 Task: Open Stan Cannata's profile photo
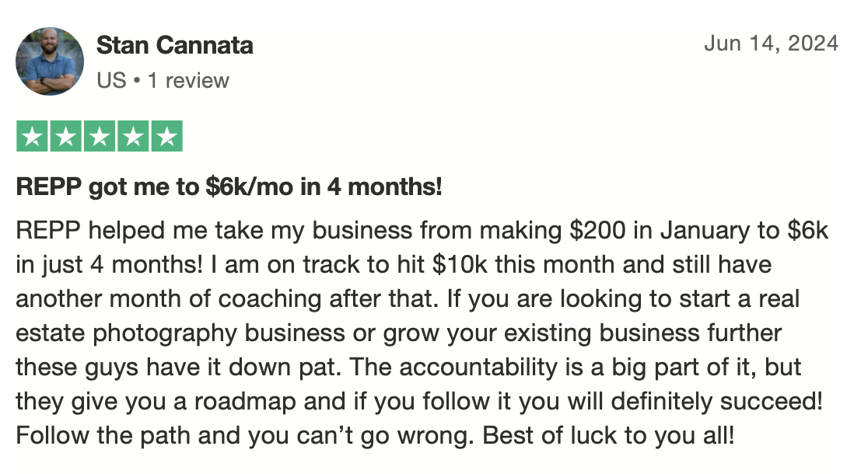(x=50, y=61)
